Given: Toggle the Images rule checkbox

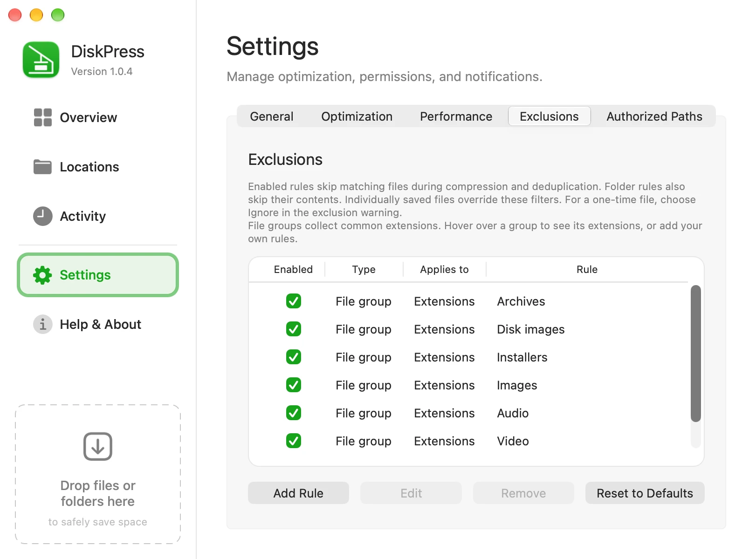Looking at the screenshot, I should point(294,385).
